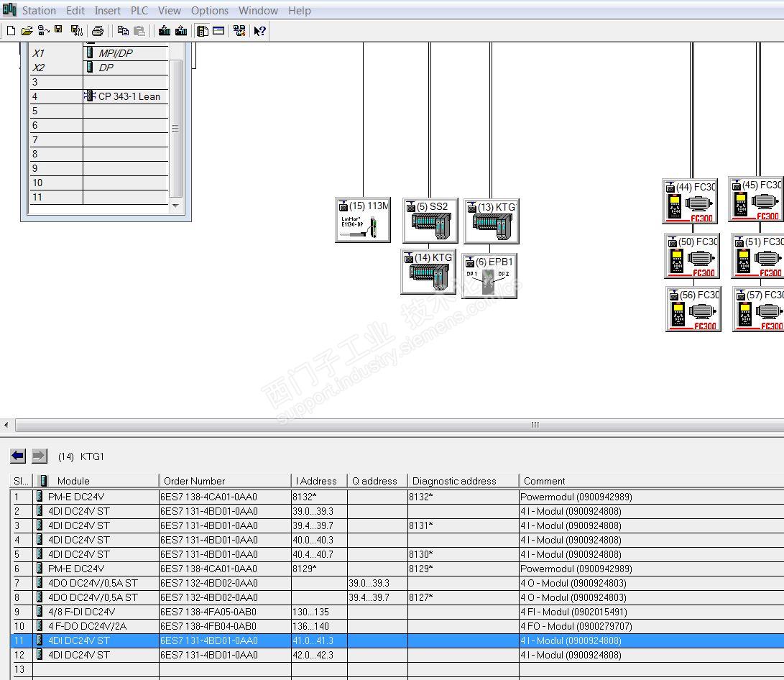Open Configure Network icon
This screenshot has width=784, height=680.
pos(239,31)
